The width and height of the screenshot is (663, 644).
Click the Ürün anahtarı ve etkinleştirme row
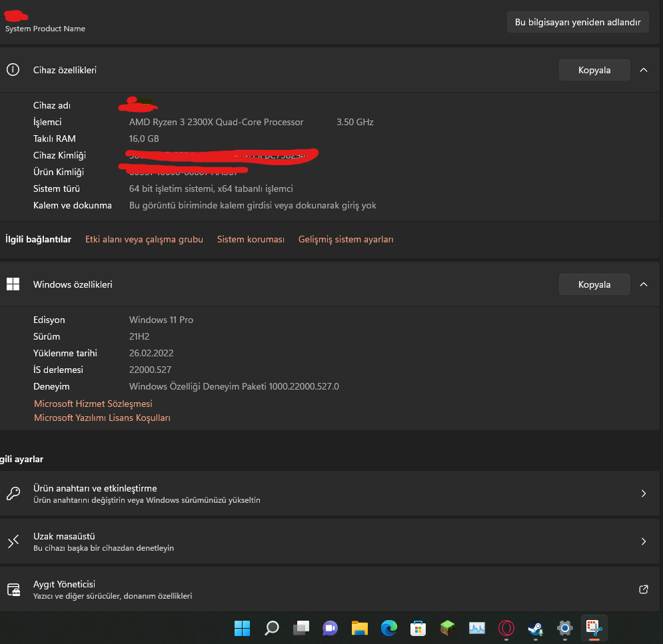point(330,493)
